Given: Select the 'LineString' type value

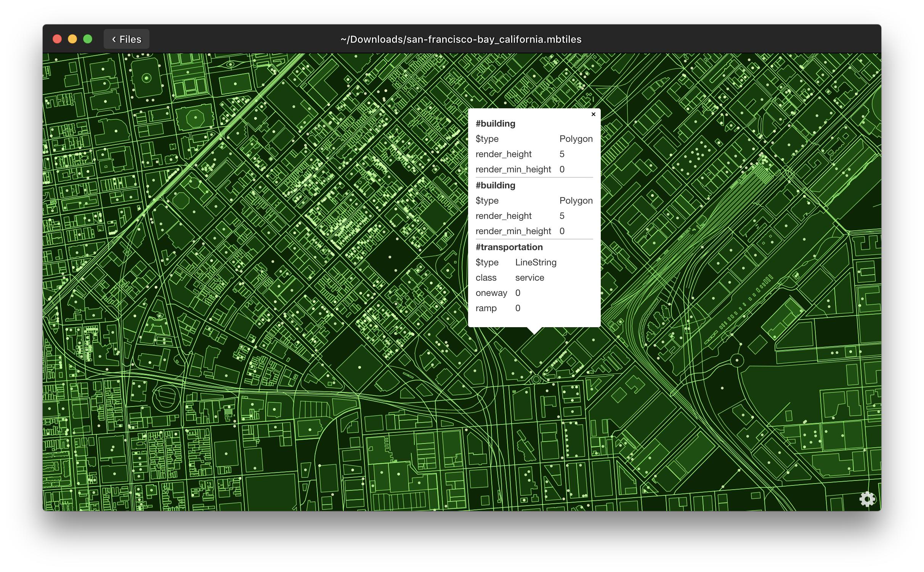Looking at the screenshot, I should (x=536, y=262).
